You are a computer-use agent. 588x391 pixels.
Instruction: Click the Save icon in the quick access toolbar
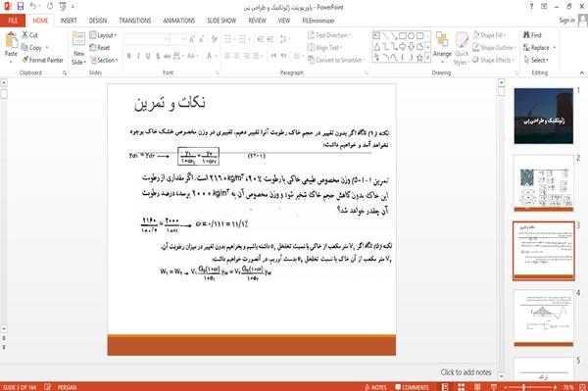(21, 7)
